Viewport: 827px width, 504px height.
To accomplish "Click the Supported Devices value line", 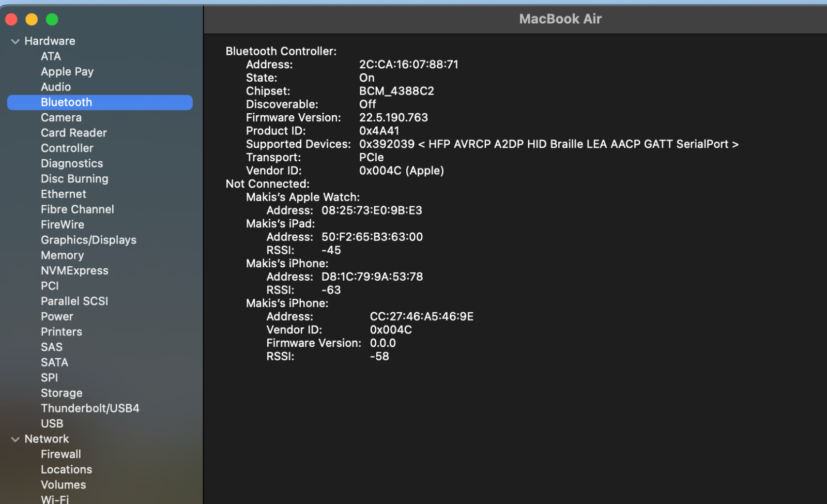I will point(549,144).
